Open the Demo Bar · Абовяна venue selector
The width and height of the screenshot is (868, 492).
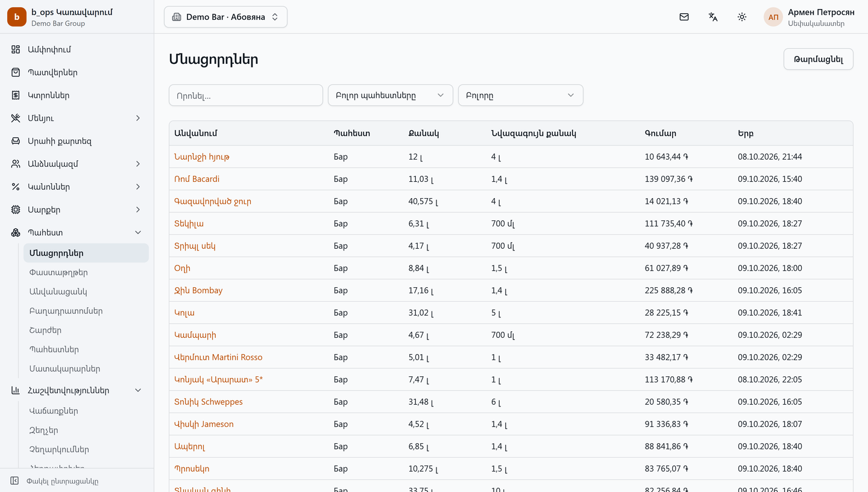click(x=225, y=17)
